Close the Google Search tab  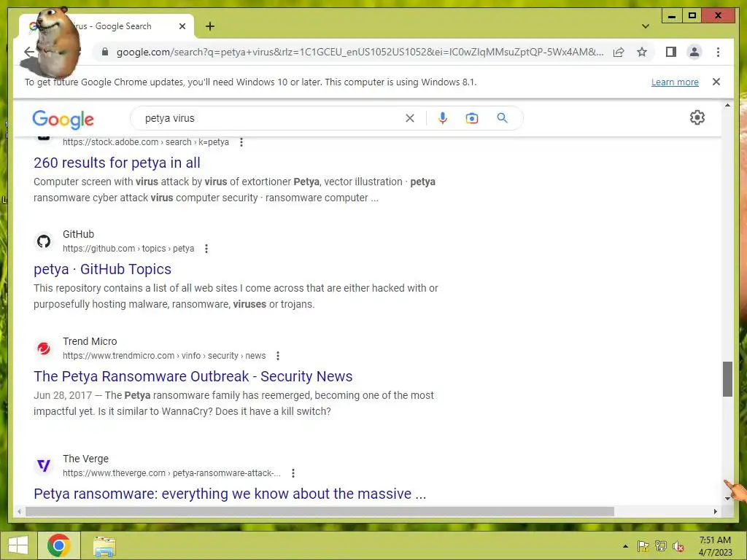tap(182, 26)
